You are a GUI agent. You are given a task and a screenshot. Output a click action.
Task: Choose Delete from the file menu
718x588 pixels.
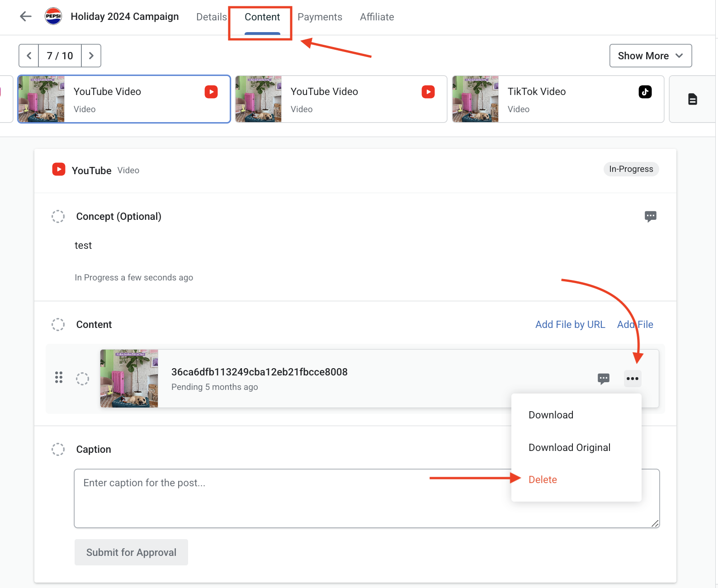(x=543, y=480)
